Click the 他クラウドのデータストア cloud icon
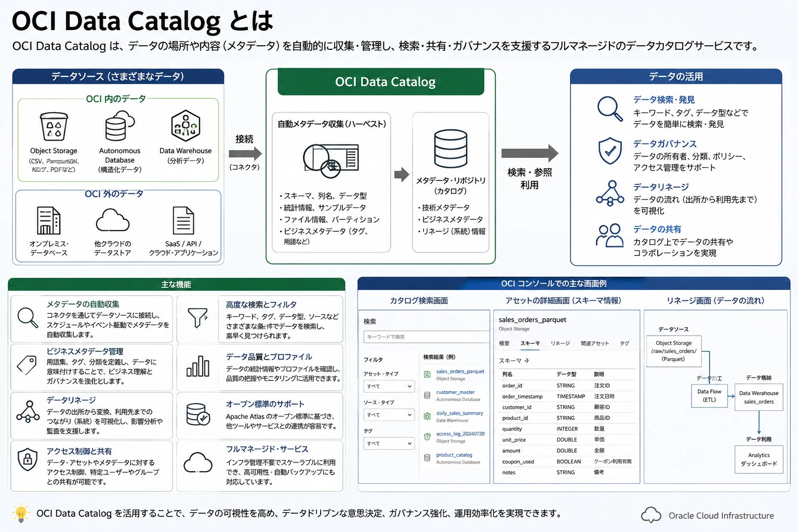 coord(113,220)
